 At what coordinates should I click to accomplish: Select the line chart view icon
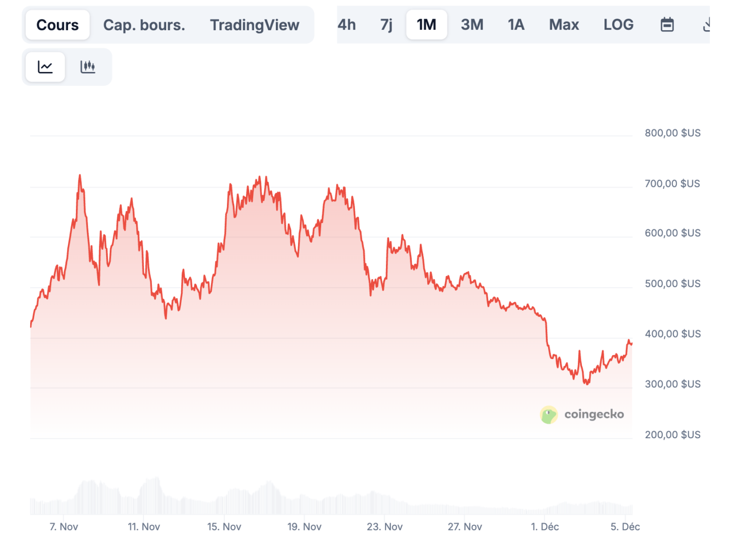[x=45, y=67]
